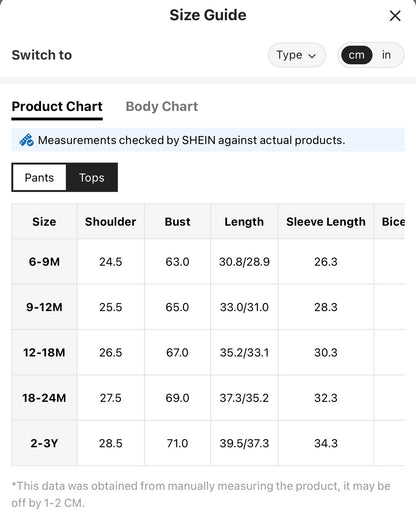Click the Type dropdown chevron arrow
Image resolution: width=416 pixels, height=521 pixels.
tap(312, 56)
